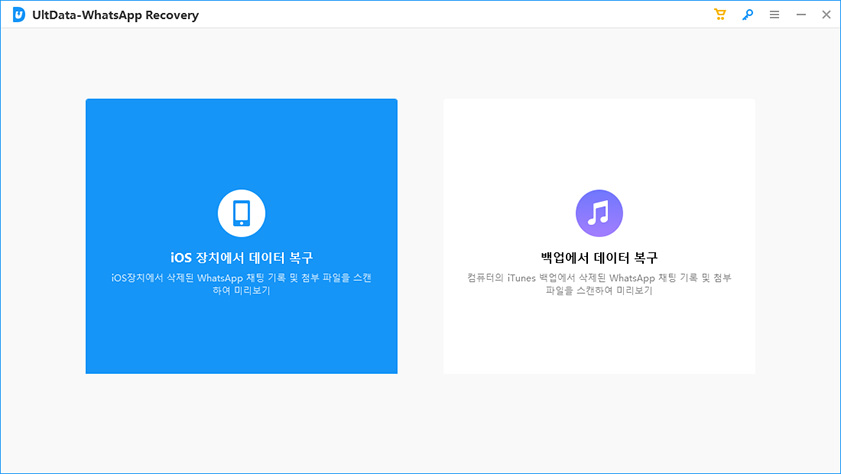Click the key registration icon
The height and width of the screenshot is (474, 841).
747,15
